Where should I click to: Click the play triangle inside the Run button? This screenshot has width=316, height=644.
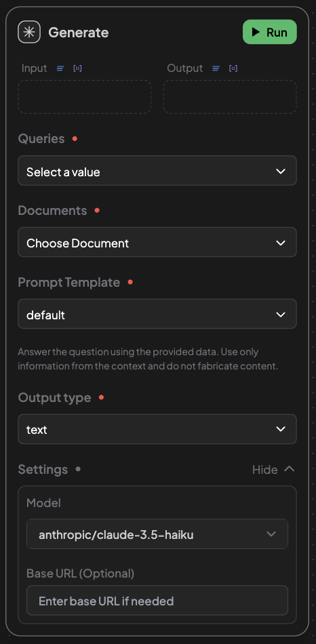coord(256,32)
